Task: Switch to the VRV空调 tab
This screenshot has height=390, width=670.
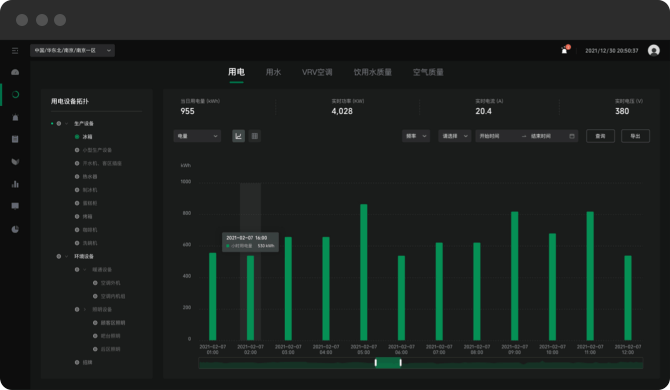Action: pos(317,72)
